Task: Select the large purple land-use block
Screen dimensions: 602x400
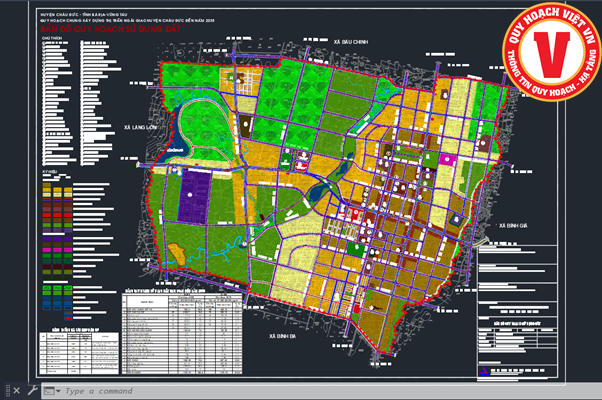Action: coord(197,198)
